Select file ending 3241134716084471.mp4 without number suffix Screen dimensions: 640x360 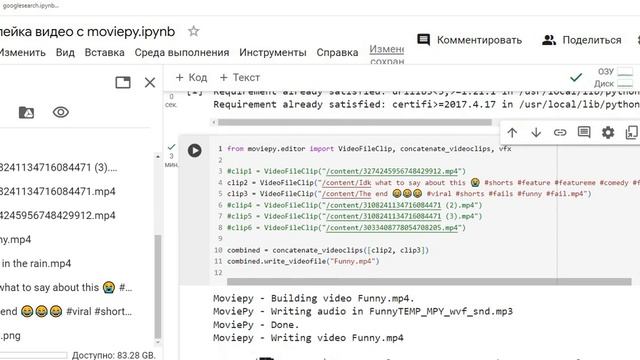coord(58,191)
